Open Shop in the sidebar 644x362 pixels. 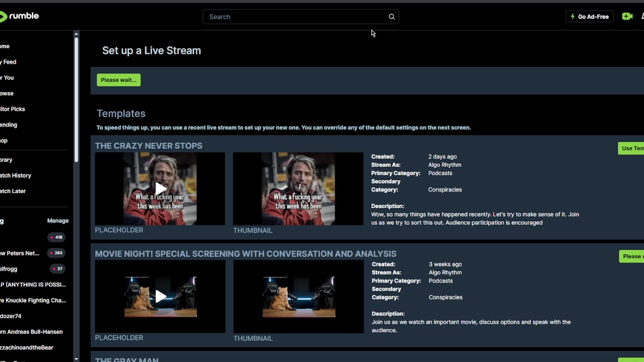coord(4,140)
